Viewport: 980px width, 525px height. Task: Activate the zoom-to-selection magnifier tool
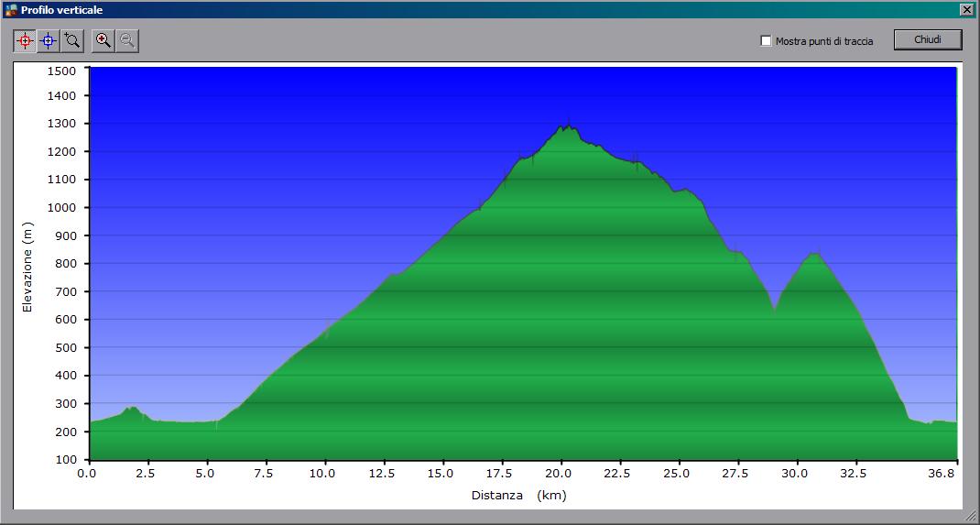(72, 40)
